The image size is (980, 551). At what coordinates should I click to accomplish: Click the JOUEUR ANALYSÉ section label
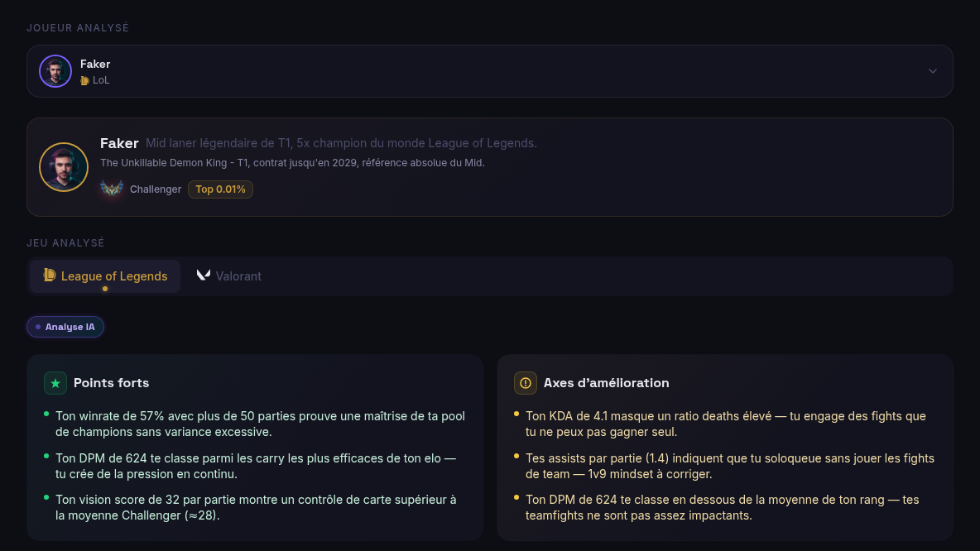click(78, 28)
